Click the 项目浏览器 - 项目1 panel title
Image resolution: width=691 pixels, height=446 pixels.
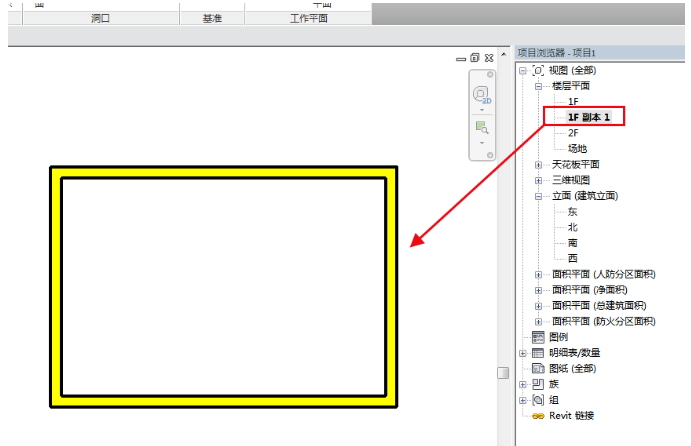pos(557,53)
